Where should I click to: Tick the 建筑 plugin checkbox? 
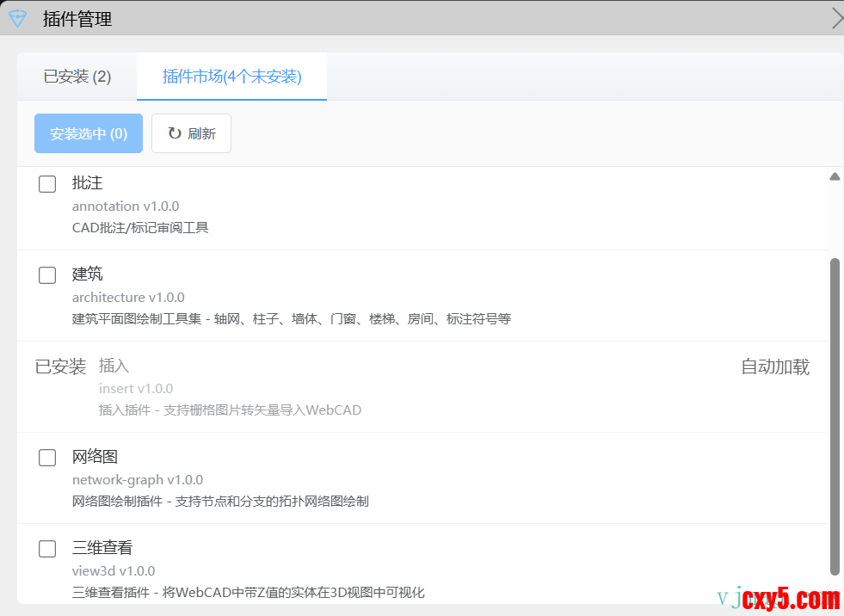pyautogui.click(x=47, y=274)
